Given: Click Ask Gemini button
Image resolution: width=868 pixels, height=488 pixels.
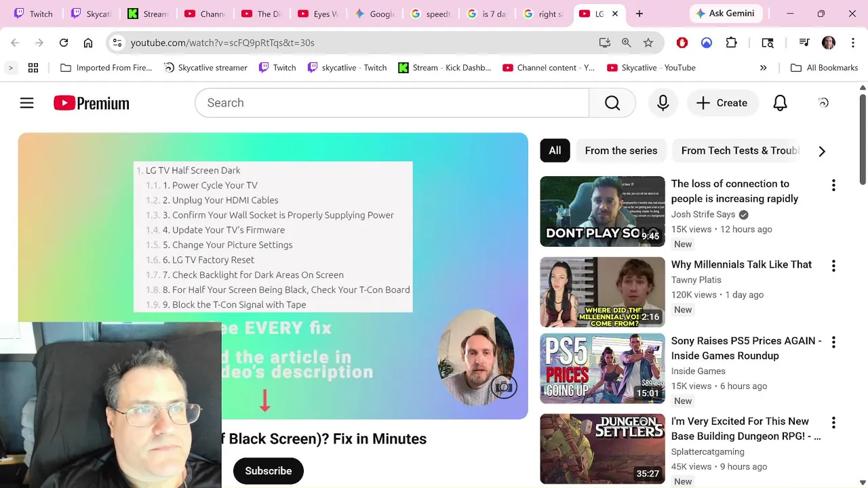Looking at the screenshot, I should (x=726, y=14).
